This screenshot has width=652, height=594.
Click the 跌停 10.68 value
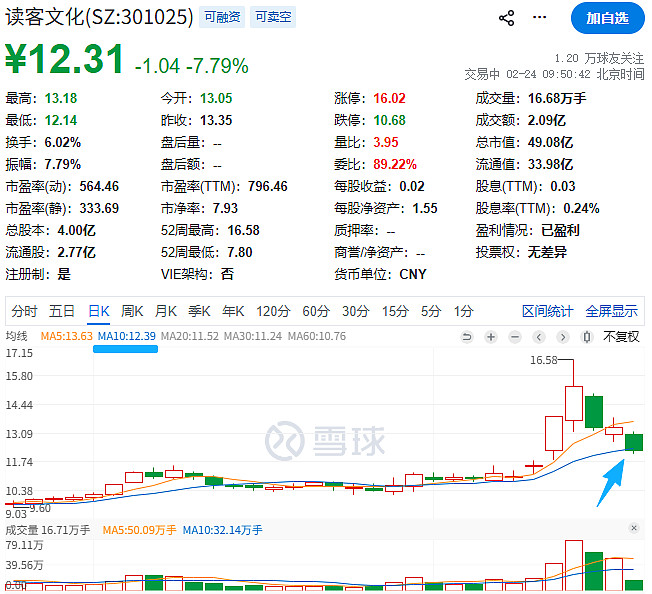click(389, 120)
